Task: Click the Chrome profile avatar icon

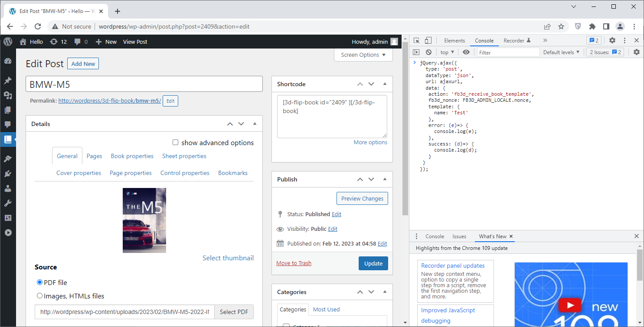Action: [620, 26]
